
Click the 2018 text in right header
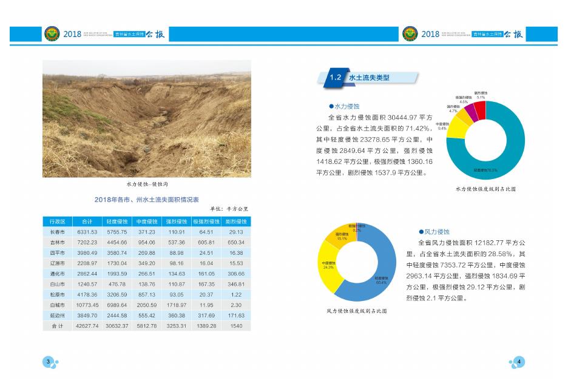coord(430,35)
